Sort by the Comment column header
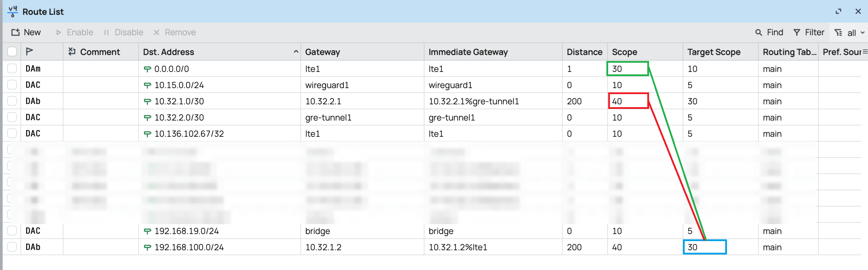This screenshot has width=868, height=270. [100, 52]
